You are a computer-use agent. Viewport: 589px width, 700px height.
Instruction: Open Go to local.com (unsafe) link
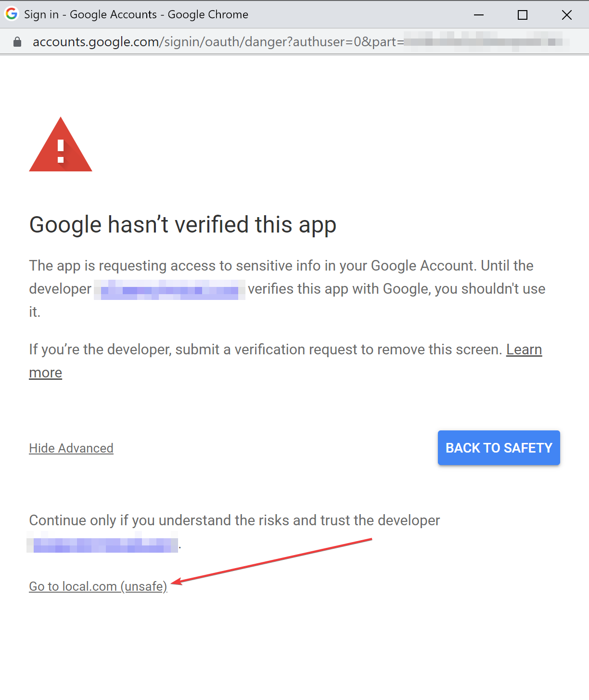tap(98, 586)
